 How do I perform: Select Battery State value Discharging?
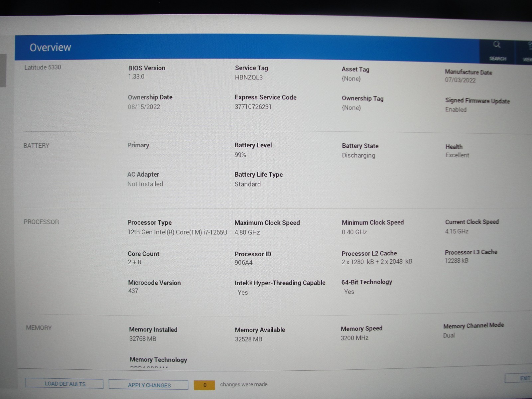[x=358, y=155]
